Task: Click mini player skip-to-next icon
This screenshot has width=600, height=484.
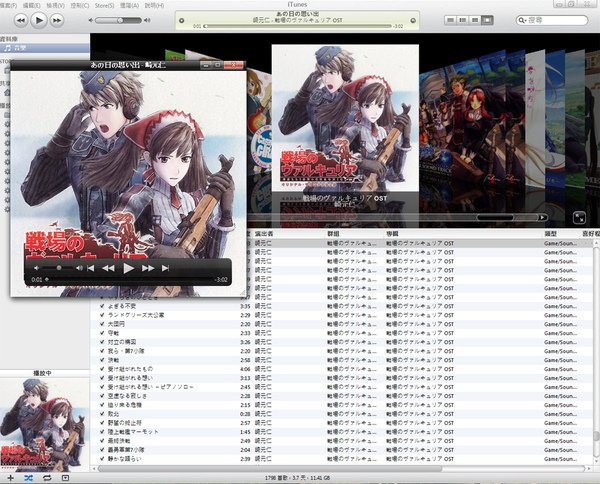Action: click(x=165, y=268)
